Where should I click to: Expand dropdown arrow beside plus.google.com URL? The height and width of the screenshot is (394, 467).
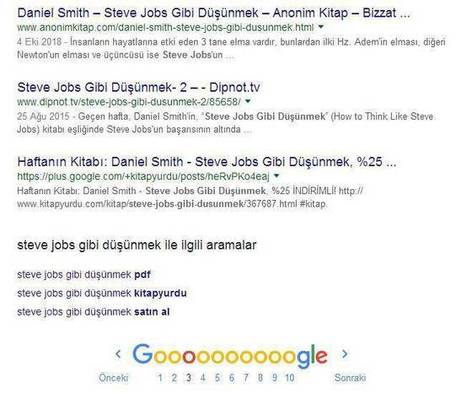[x=276, y=175]
